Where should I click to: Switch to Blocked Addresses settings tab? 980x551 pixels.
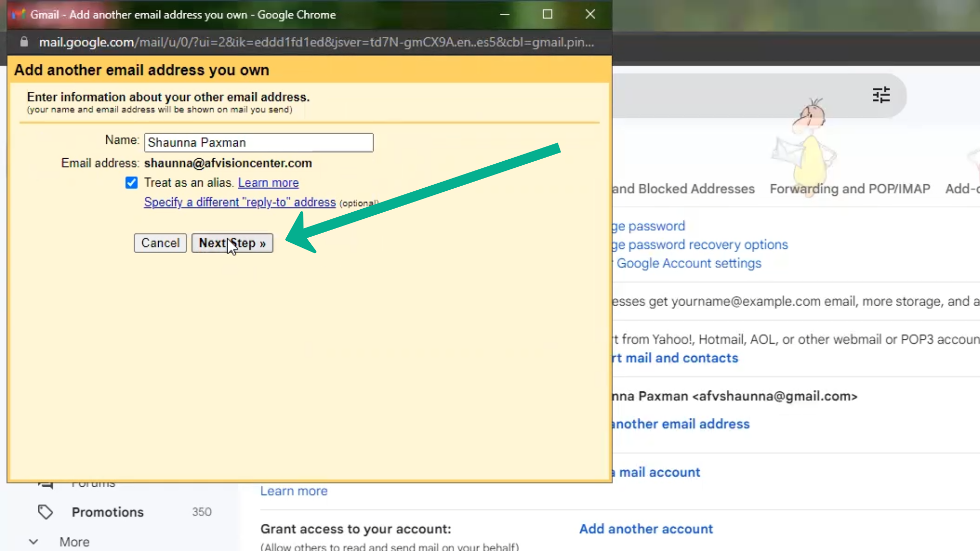(684, 189)
